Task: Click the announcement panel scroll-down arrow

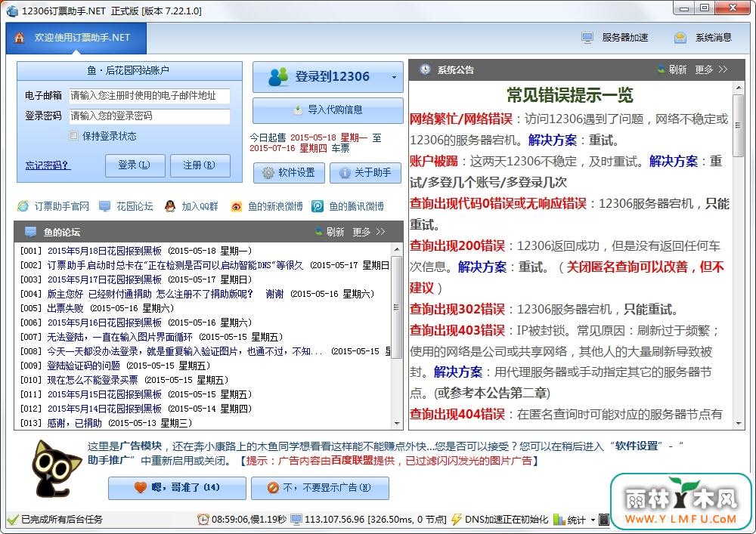Action: point(738,424)
